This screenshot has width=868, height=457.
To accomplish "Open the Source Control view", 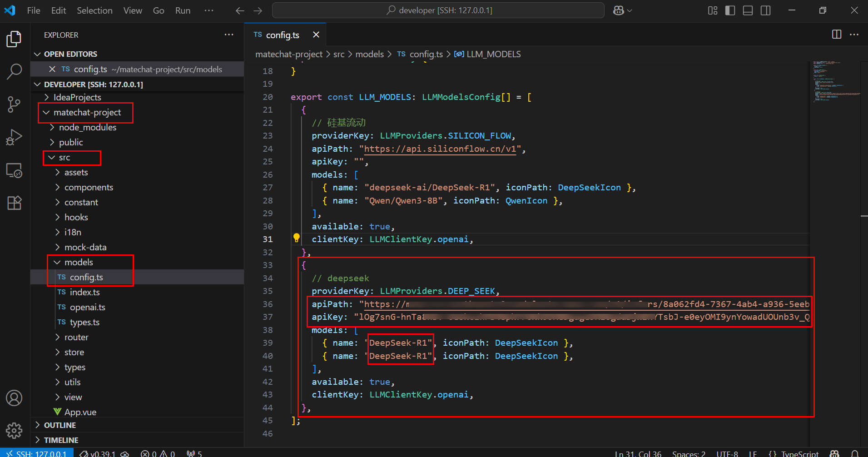I will (14, 104).
